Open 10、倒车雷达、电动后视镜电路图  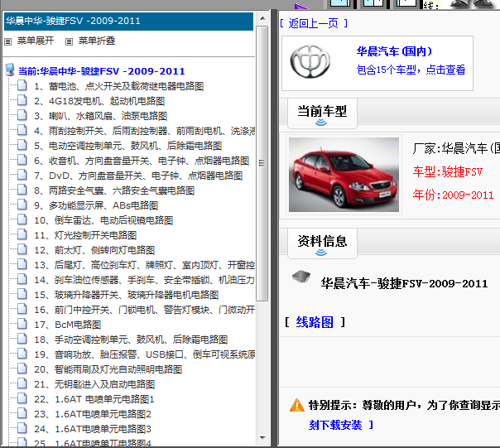coord(103,220)
